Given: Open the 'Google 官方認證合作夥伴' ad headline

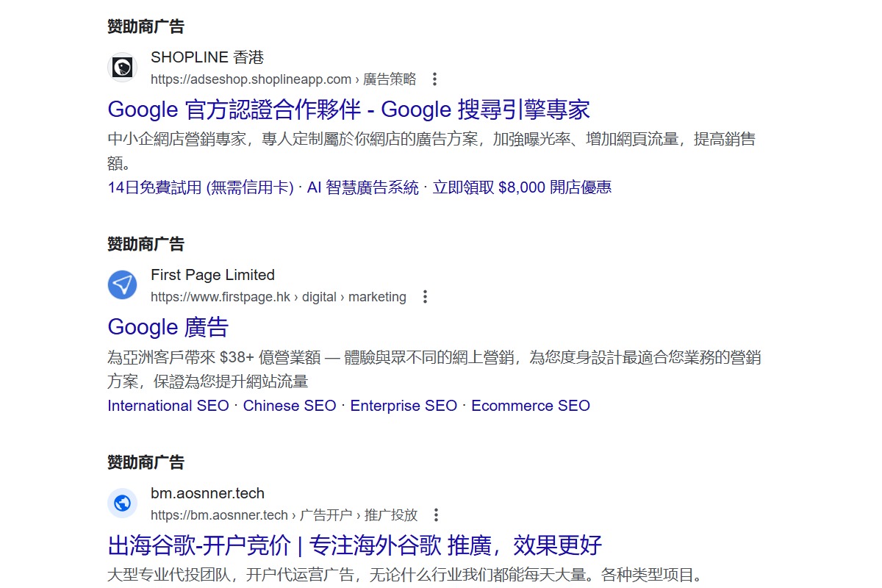Looking at the screenshot, I should (348, 110).
